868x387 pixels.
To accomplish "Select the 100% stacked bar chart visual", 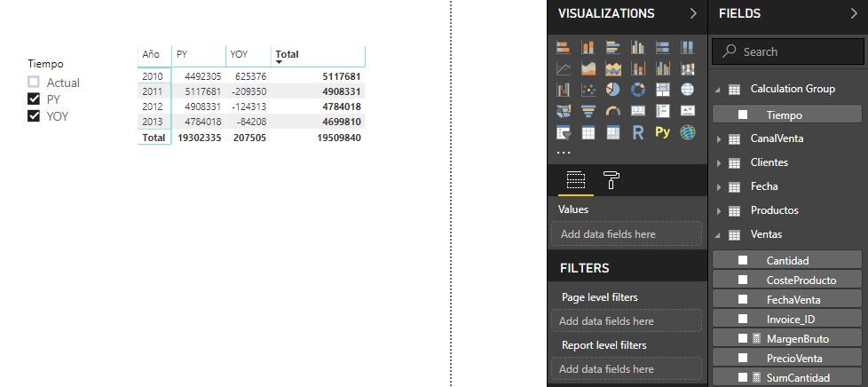I will [x=663, y=48].
